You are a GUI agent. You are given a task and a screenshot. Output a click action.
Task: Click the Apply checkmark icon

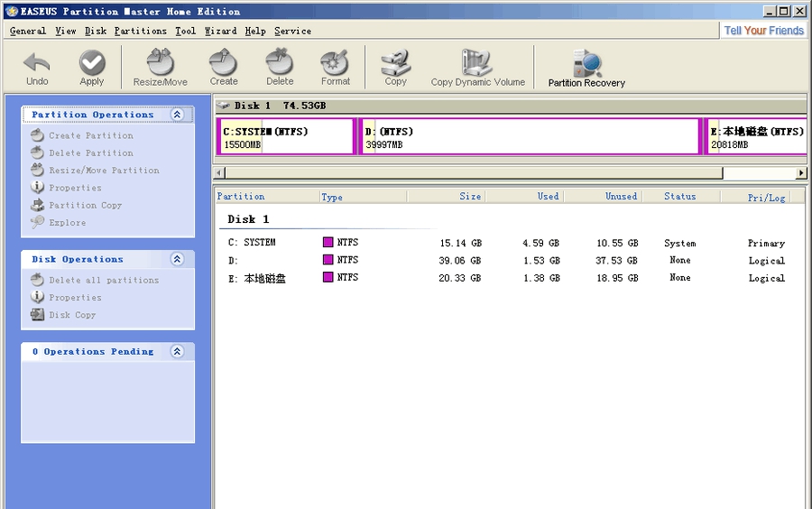click(x=92, y=63)
